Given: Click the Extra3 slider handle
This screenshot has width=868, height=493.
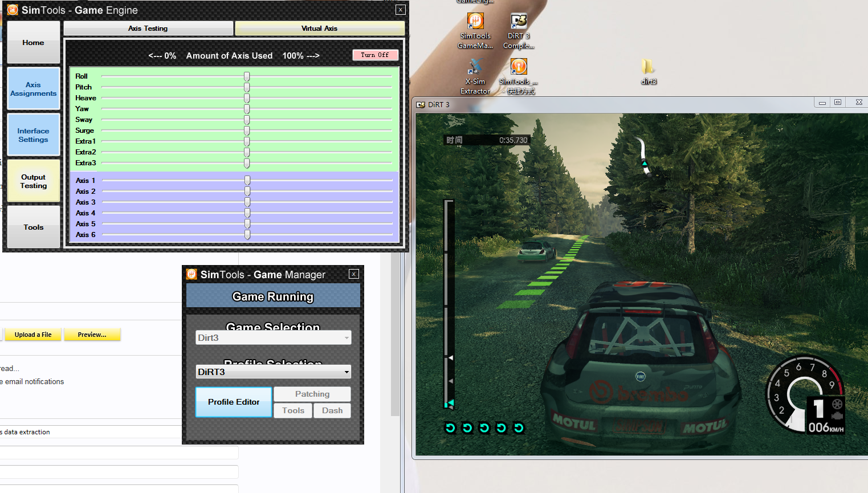Looking at the screenshot, I should pyautogui.click(x=247, y=163).
